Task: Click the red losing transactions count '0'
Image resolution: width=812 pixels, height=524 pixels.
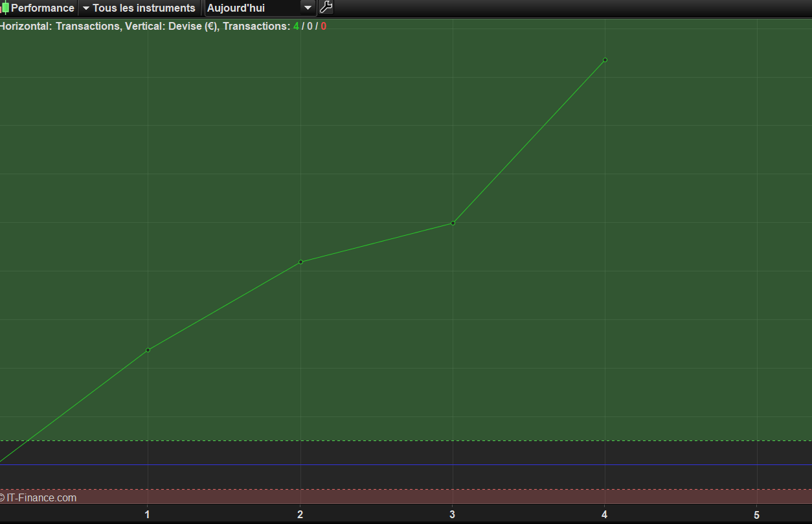Action: tap(324, 27)
